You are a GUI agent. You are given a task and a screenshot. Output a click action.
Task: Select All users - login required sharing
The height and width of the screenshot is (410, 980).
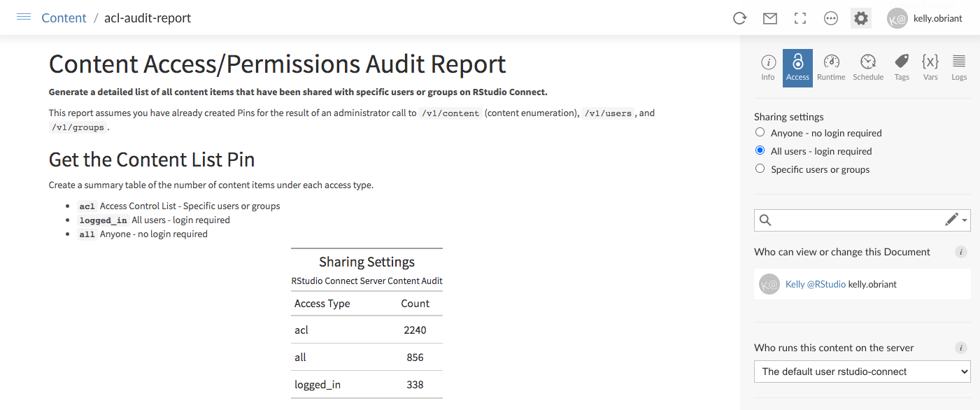(760, 150)
